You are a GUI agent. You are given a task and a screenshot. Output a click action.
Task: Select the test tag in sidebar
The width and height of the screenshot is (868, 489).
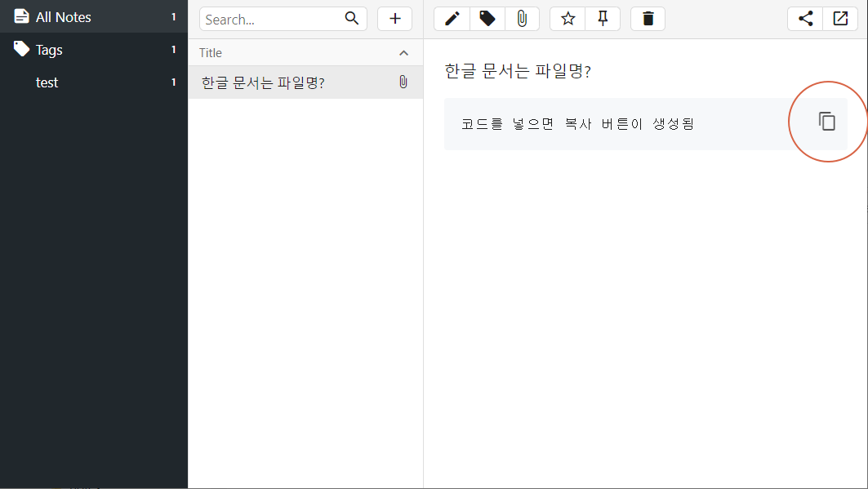[94, 82]
